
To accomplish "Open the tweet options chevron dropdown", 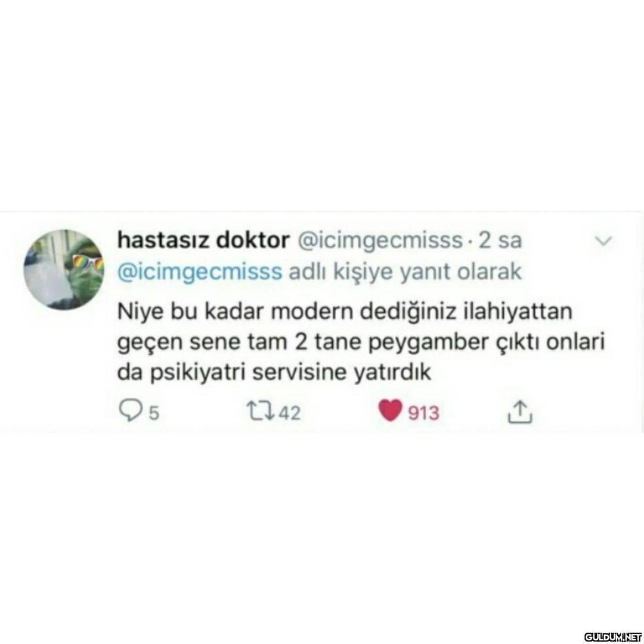I will 603,241.
